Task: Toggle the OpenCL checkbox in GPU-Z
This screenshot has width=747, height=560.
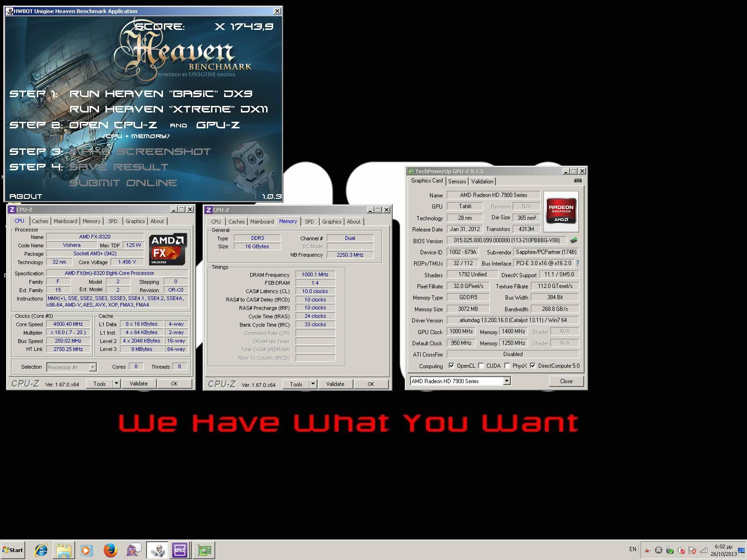Action: tap(451, 366)
